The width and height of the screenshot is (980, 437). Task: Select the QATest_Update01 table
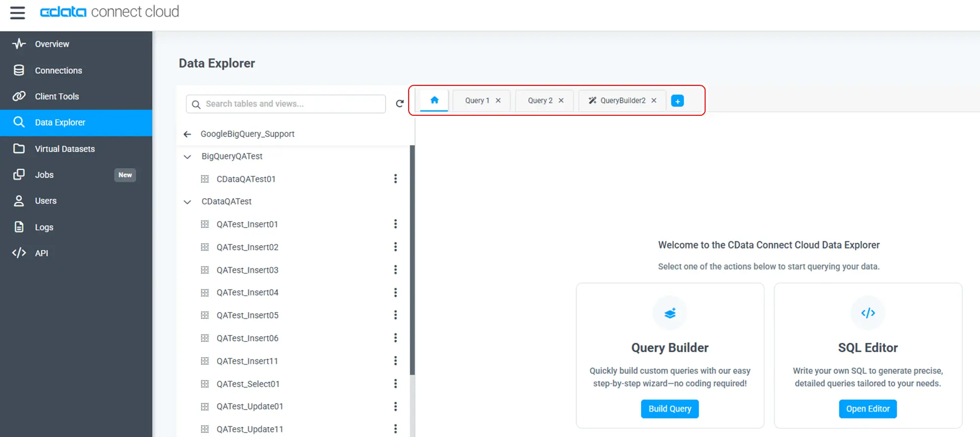[x=250, y=406]
